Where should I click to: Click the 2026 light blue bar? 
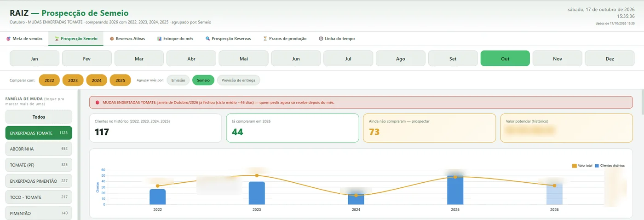(554, 194)
